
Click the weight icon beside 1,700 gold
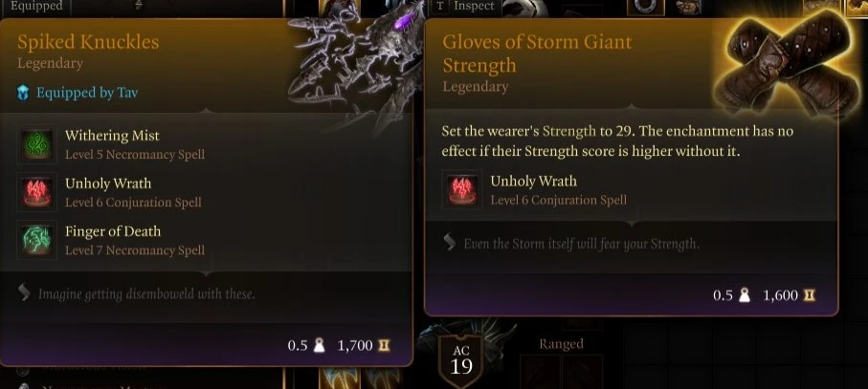tap(319, 346)
